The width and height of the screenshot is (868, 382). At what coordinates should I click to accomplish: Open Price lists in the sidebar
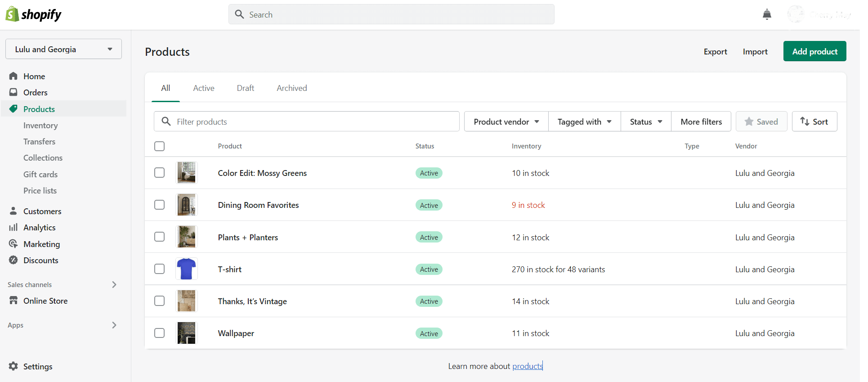point(40,191)
